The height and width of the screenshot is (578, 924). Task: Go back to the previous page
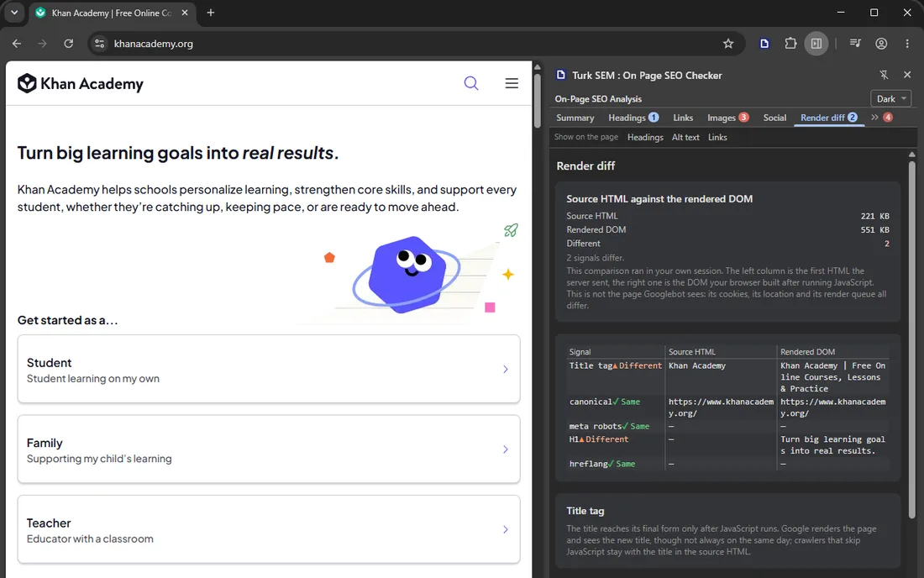point(17,44)
